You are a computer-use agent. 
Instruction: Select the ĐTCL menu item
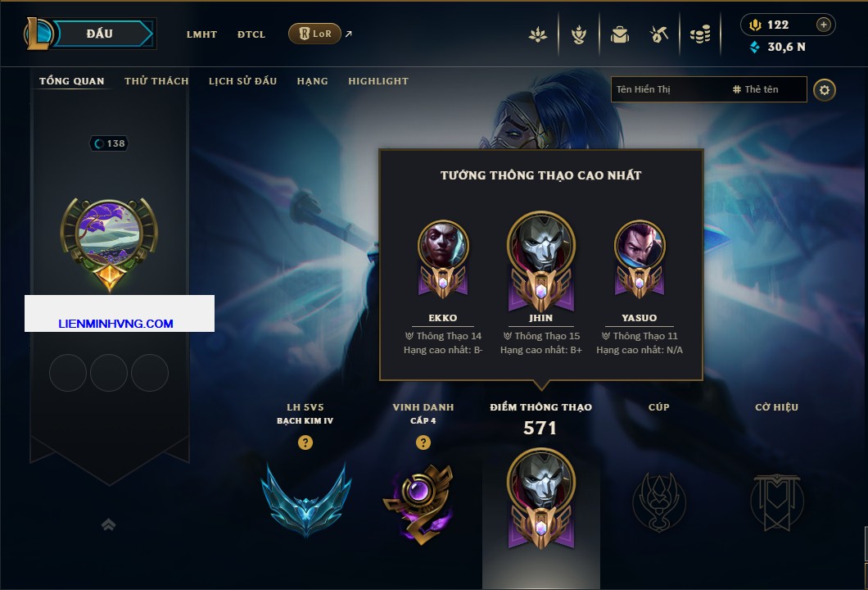pos(251,34)
